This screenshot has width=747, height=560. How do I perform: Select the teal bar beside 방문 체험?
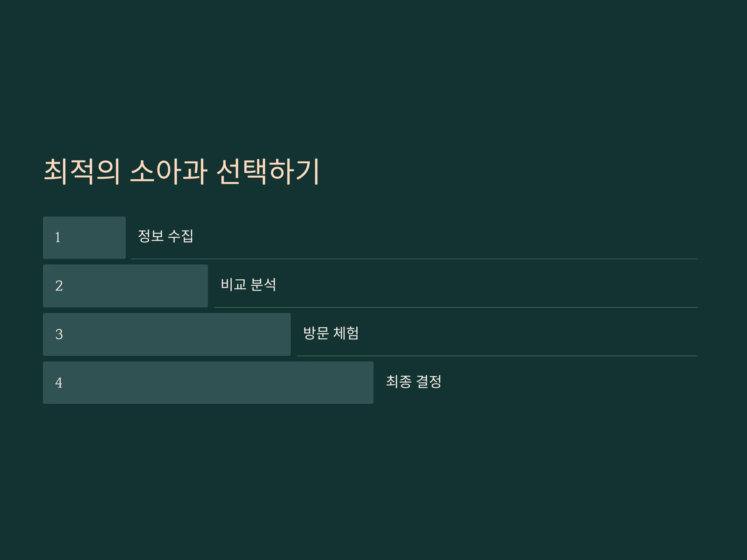coord(167,334)
